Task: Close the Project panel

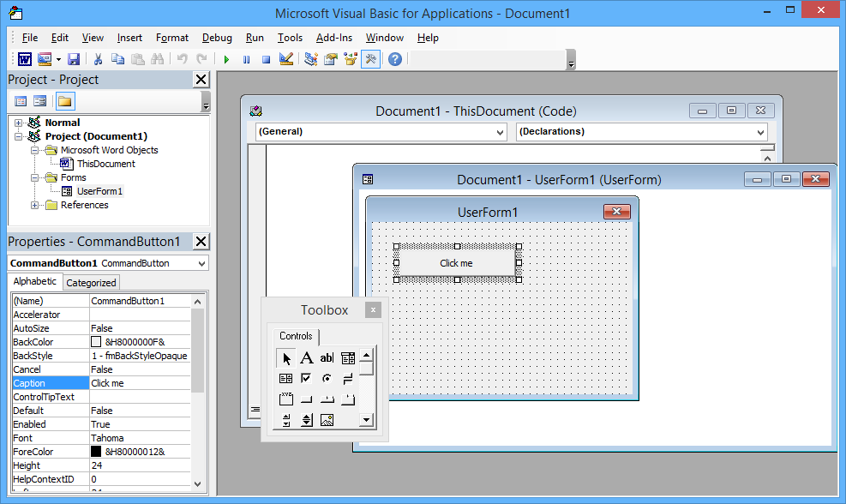Action: (201, 80)
